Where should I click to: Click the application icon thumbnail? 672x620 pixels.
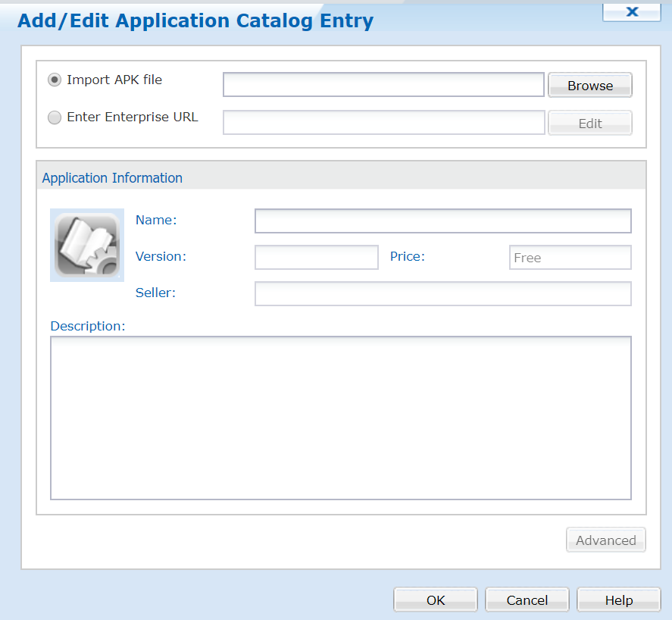tap(87, 245)
